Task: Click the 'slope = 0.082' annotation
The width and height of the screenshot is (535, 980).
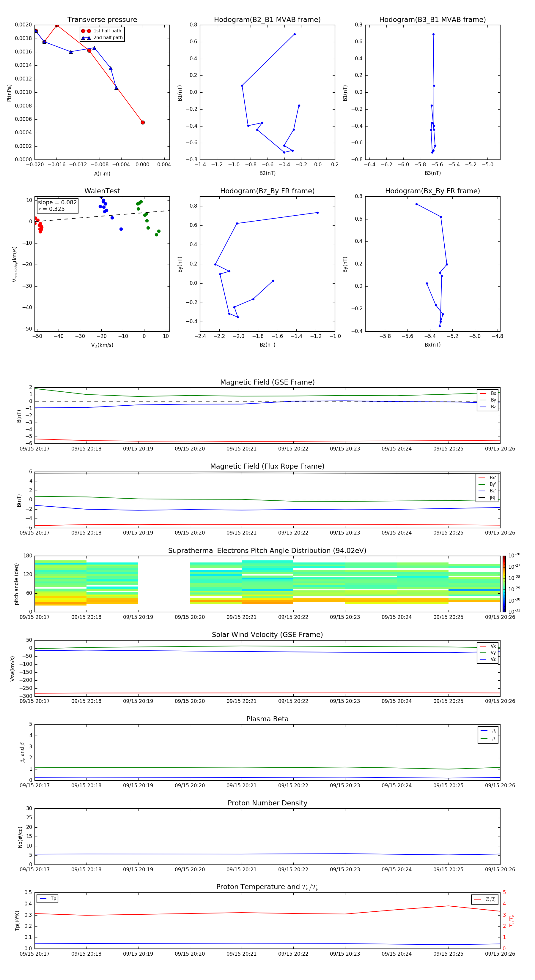Action: pos(57,203)
